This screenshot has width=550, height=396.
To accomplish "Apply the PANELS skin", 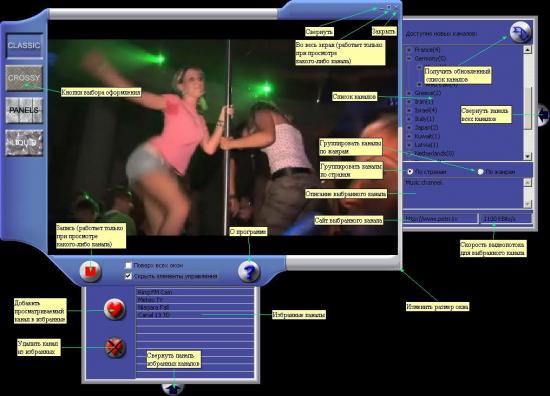I will coord(24,110).
